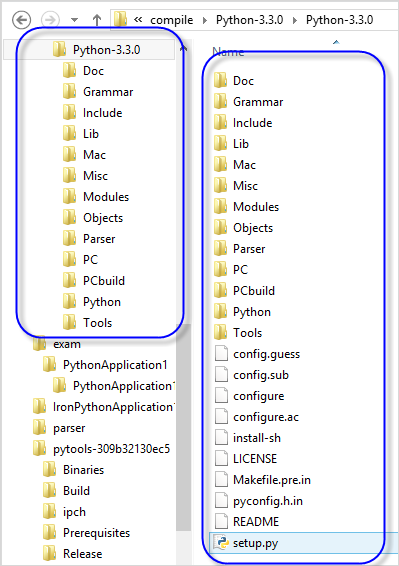Screen dimensions: 399x566
Task: Click Python folder icon in file list
Action: pyautogui.click(x=220, y=311)
